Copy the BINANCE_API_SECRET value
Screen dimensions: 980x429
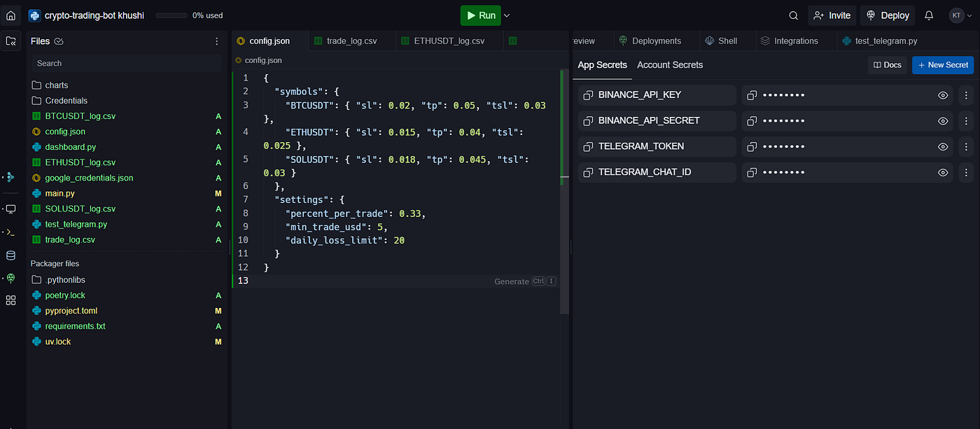pyautogui.click(x=752, y=121)
